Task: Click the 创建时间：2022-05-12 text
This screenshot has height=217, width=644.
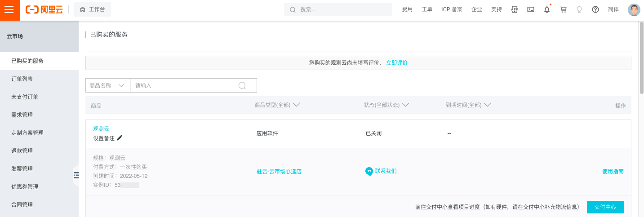Action: 120,176
